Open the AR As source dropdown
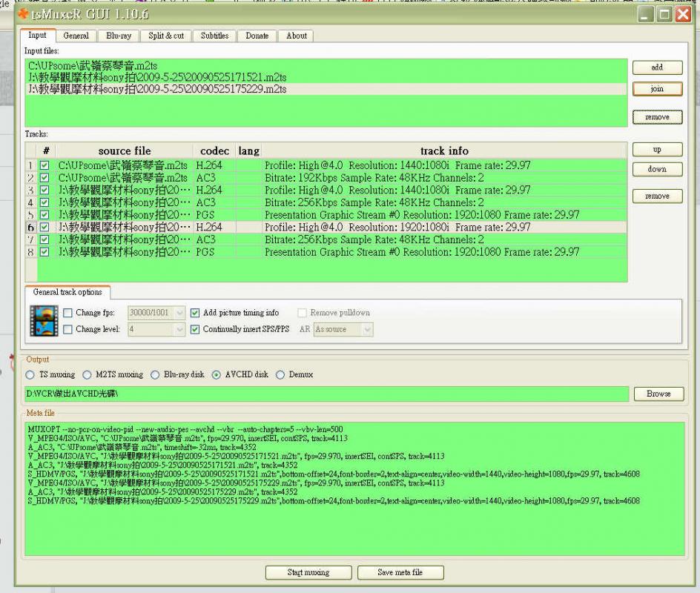Screen dimensions: 700x593 pos(367,329)
